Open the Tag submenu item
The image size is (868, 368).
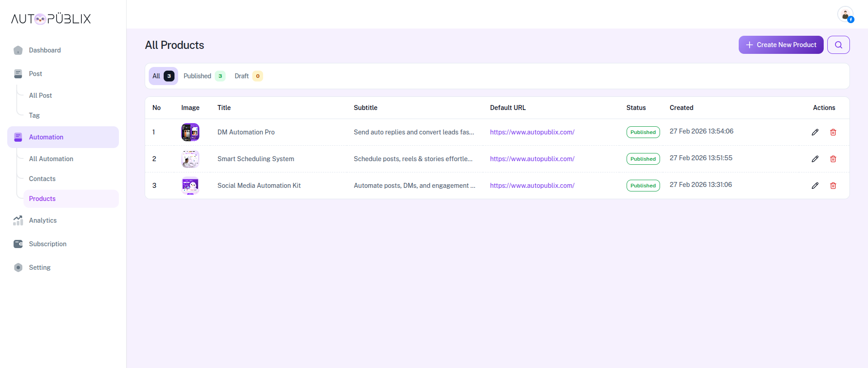(71, 115)
